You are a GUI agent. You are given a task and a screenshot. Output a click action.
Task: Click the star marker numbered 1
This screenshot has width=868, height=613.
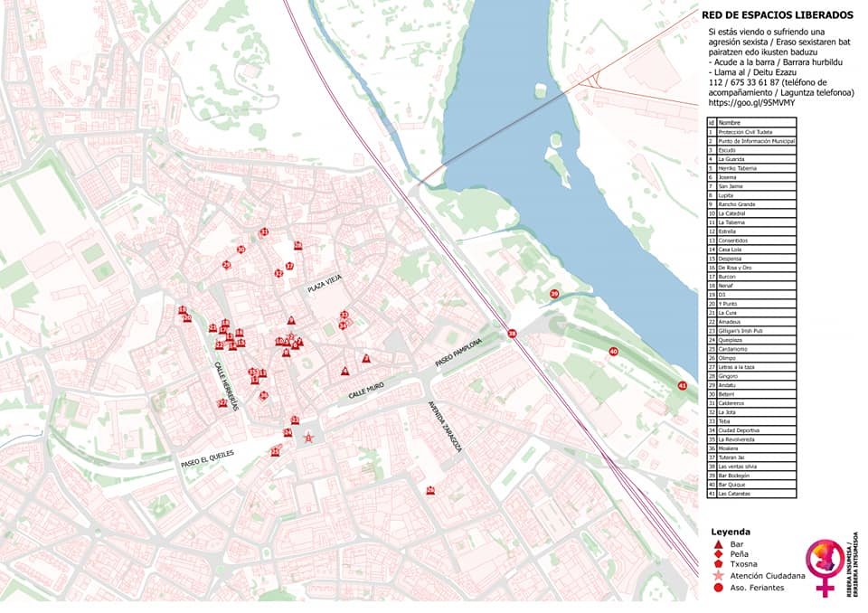pyautogui.click(x=309, y=438)
